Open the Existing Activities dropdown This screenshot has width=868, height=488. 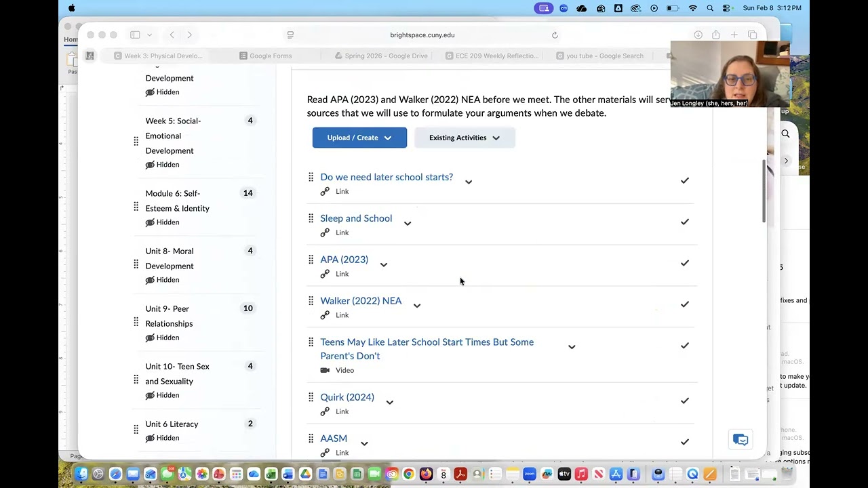[465, 138]
